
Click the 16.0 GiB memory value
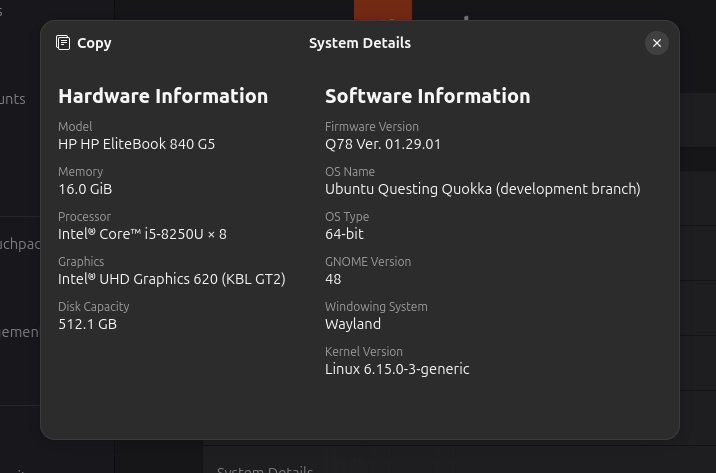(x=85, y=189)
